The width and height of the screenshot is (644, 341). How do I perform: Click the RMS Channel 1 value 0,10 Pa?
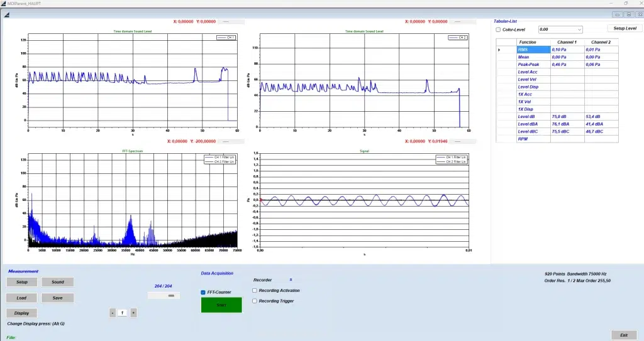tap(567, 50)
